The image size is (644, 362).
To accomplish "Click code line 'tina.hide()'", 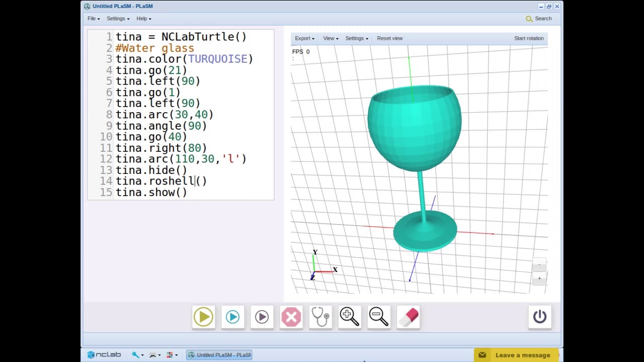I will coord(151,170).
